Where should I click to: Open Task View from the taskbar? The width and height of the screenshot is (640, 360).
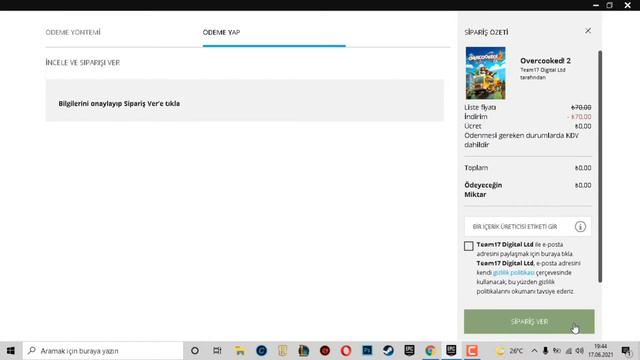click(x=217, y=351)
